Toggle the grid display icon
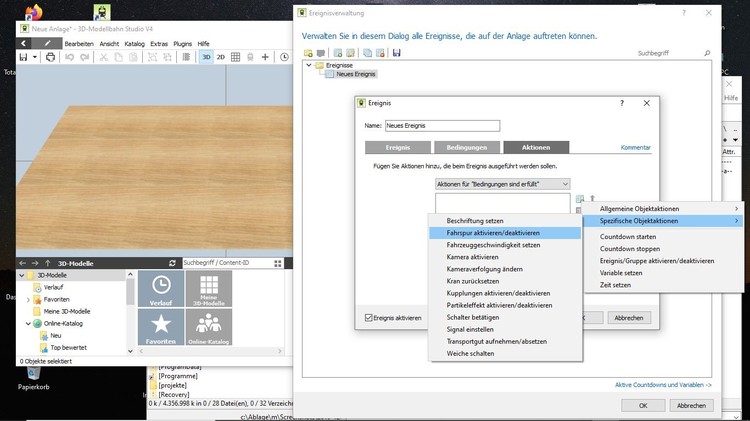The height and width of the screenshot is (421, 750). click(x=235, y=57)
